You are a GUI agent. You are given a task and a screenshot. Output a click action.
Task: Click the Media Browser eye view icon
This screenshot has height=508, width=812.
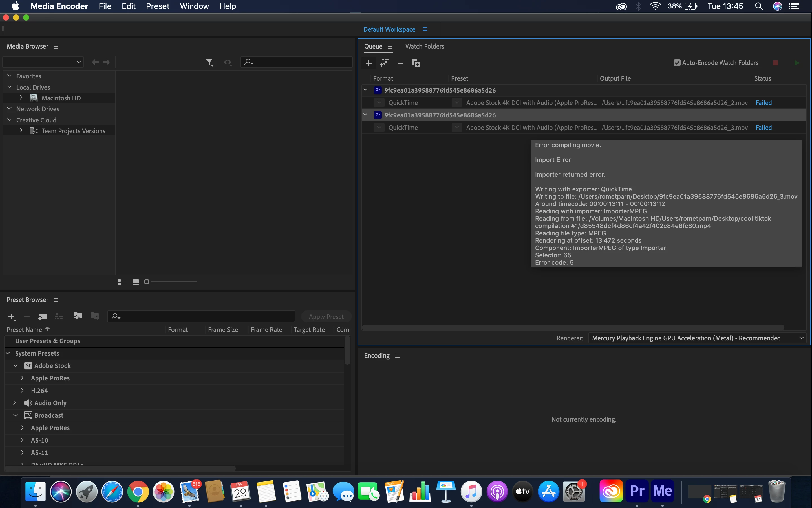[x=228, y=62]
